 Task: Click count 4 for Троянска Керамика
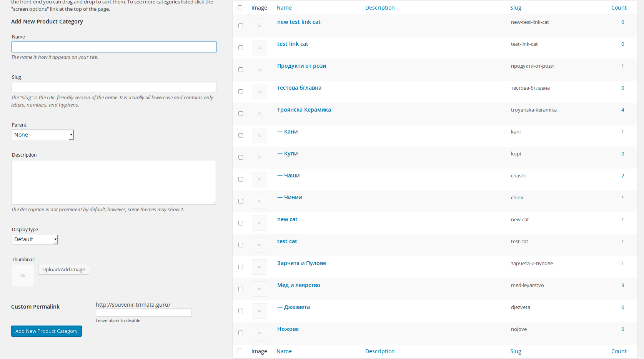[623, 110]
